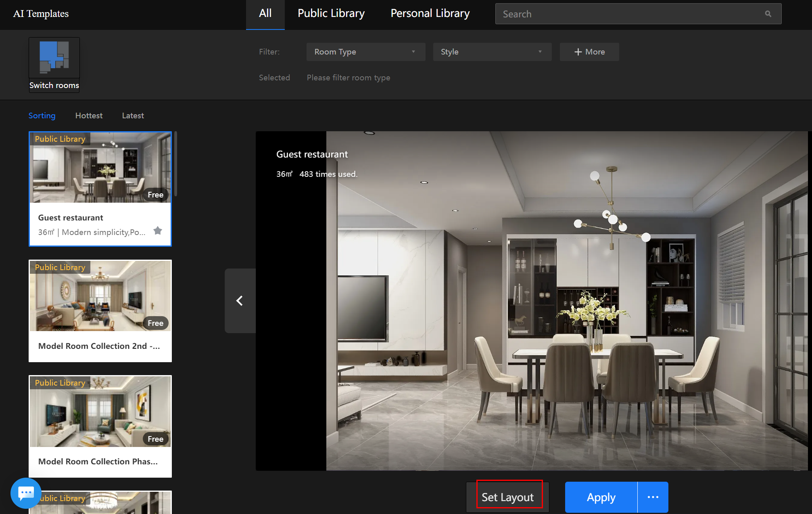
Task: Switch to the Public Library tab
Action: tap(331, 14)
